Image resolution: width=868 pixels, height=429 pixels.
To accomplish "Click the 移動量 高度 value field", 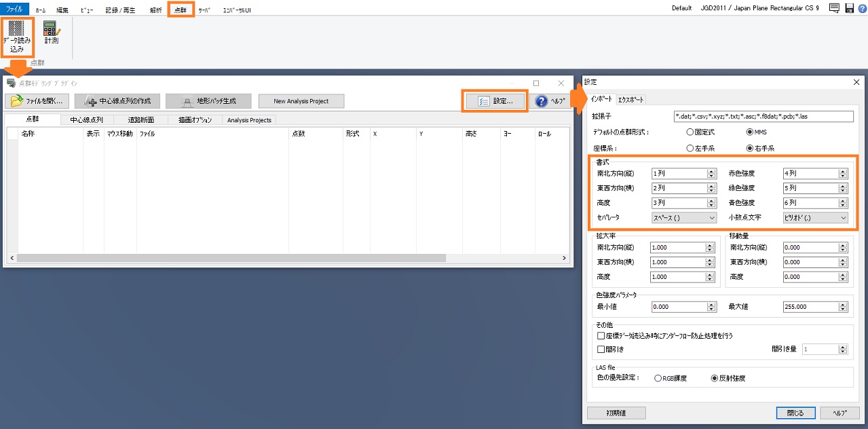I will pyautogui.click(x=815, y=277).
